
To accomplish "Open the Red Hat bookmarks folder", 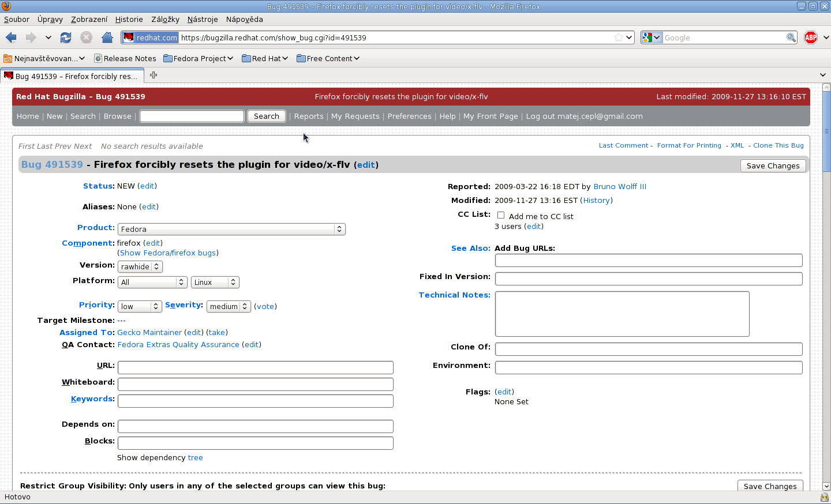I will [x=265, y=58].
